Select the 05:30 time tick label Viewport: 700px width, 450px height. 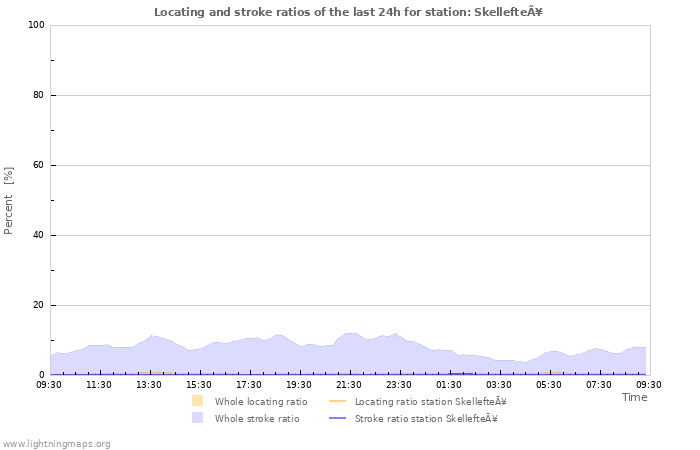pos(549,384)
